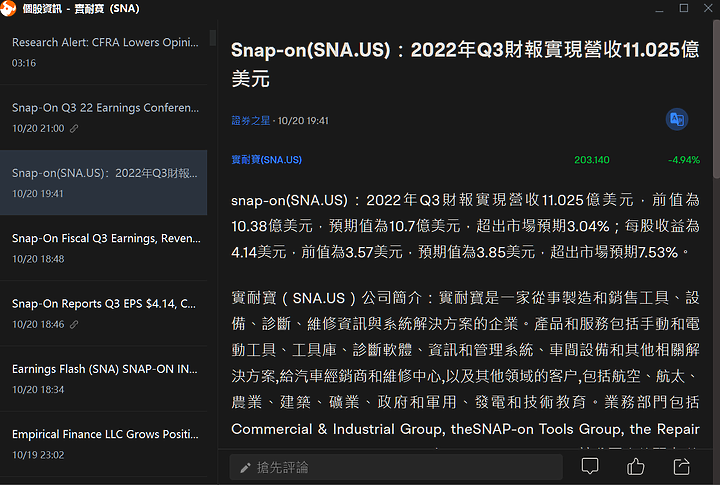The image size is (720, 485).
Task: Open Empirical Finance LLC Grows Position news
Action: point(104,444)
